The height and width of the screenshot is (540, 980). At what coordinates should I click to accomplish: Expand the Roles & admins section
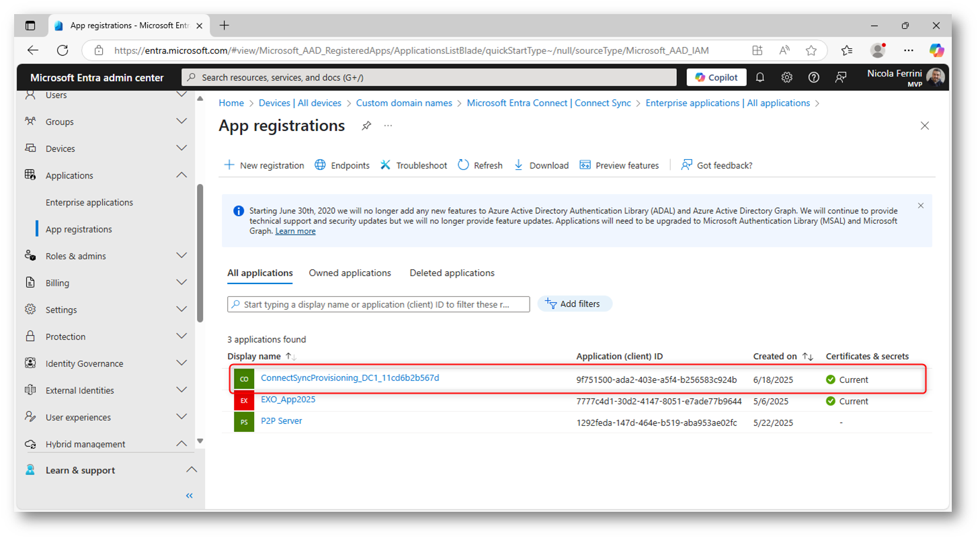click(181, 256)
